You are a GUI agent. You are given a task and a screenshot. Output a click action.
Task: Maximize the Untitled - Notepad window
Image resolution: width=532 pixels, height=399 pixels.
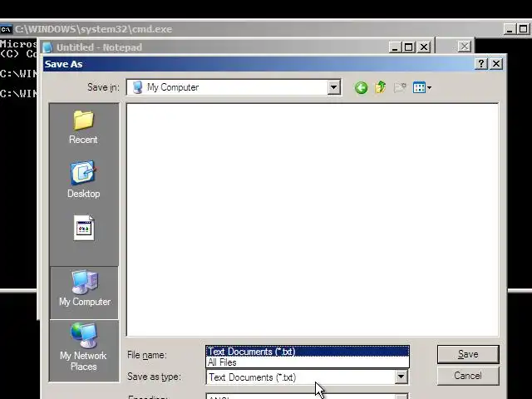(408, 47)
